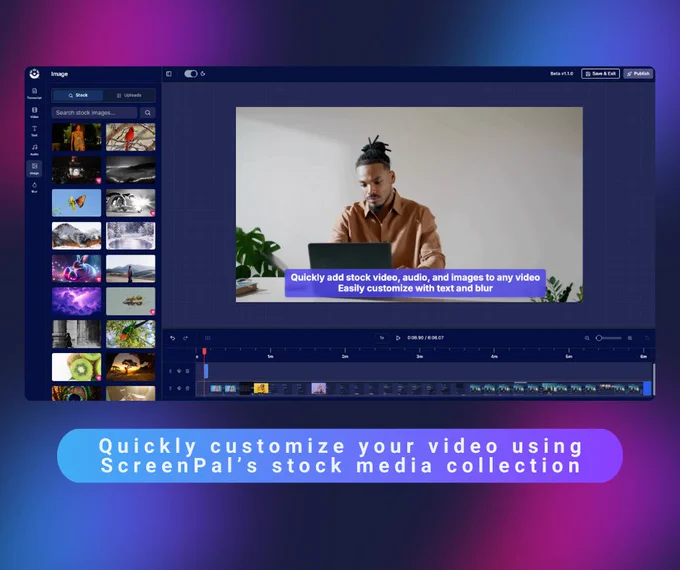This screenshot has height=570, width=680.
Task: Select the dark night lantern image
Action: click(x=76, y=170)
